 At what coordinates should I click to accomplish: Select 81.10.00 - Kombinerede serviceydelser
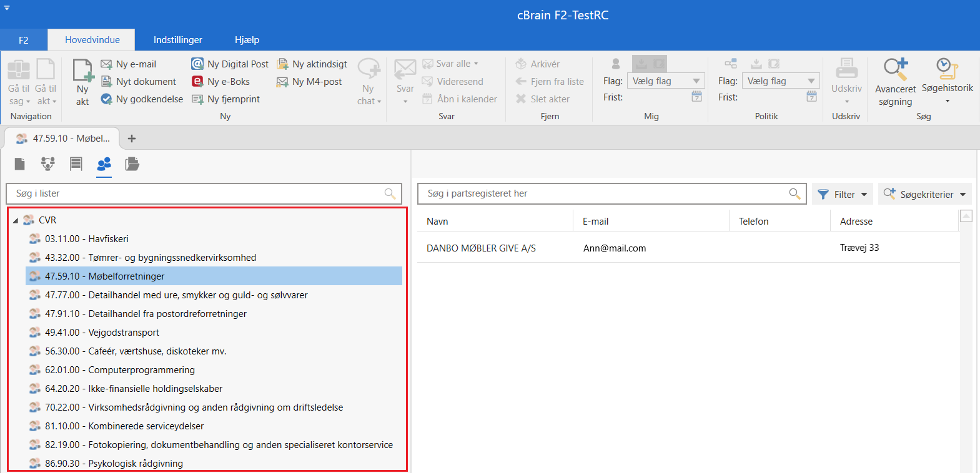point(214,426)
